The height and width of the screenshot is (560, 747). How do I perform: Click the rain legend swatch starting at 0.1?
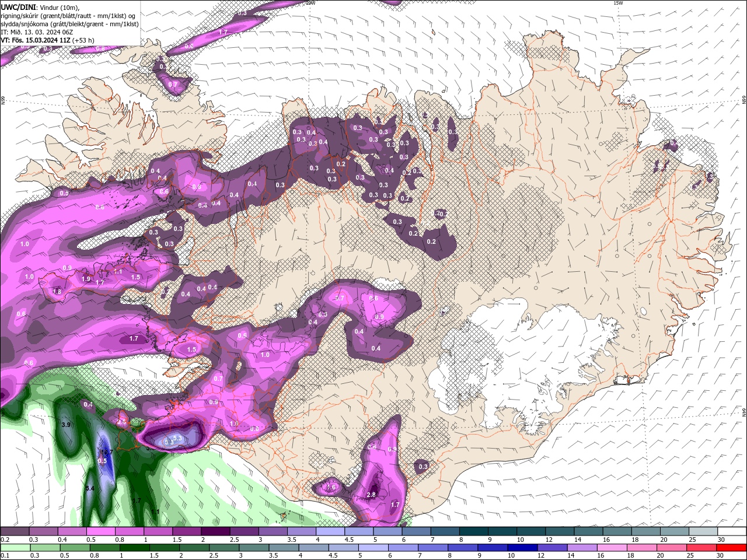(x=16, y=548)
